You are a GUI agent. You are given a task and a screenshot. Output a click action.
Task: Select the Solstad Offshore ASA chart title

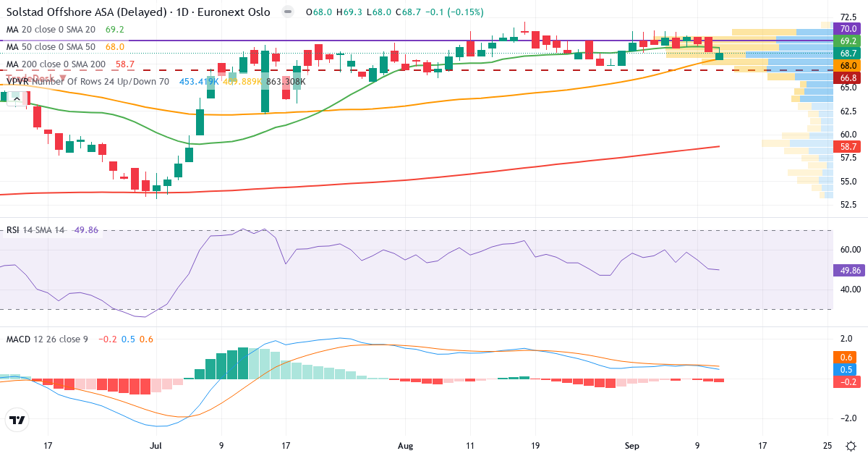pyautogui.click(x=138, y=12)
